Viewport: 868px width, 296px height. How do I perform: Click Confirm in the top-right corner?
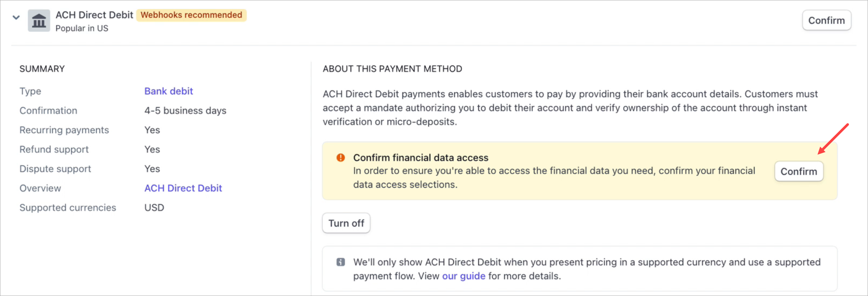[x=826, y=20]
